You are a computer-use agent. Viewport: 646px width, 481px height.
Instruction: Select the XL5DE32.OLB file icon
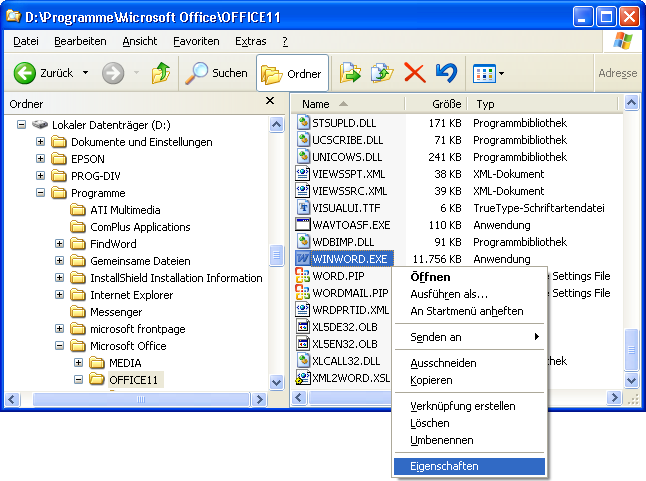[x=303, y=327]
